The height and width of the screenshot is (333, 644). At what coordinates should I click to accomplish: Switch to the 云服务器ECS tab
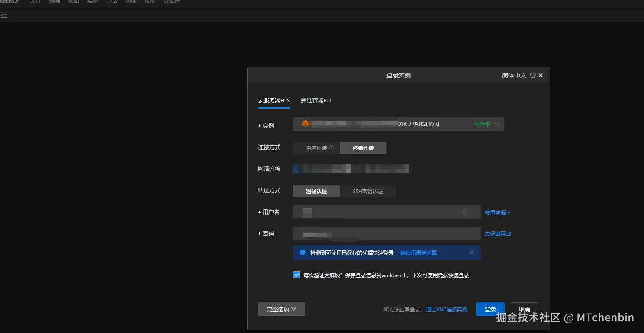coord(274,100)
